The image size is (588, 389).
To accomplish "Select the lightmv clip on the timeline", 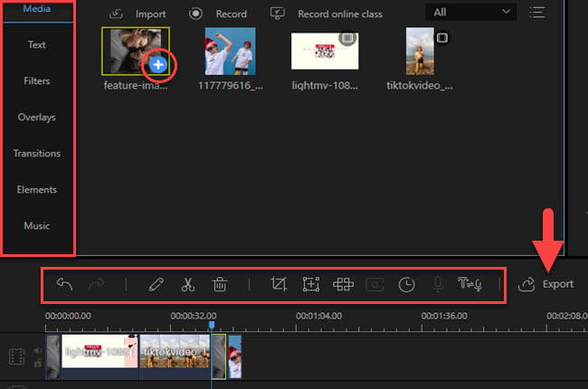I will point(100,356).
